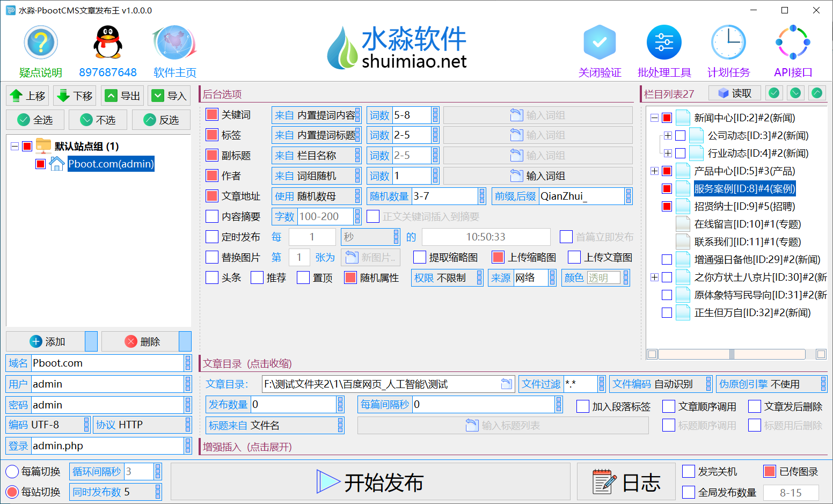The width and height of the screenshot is (833, 504).
Task: Expand the 产品中心[ID:5] tree node
Action: coord(654,171)
